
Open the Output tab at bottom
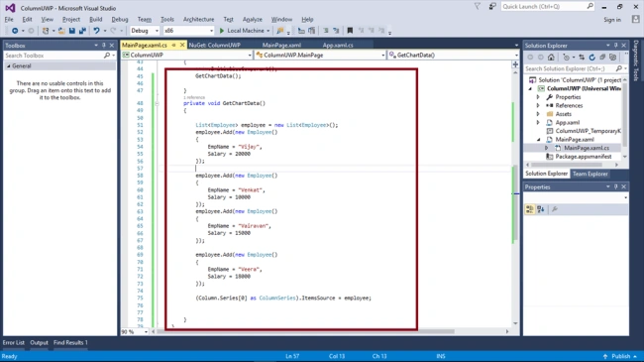point(39,342)
